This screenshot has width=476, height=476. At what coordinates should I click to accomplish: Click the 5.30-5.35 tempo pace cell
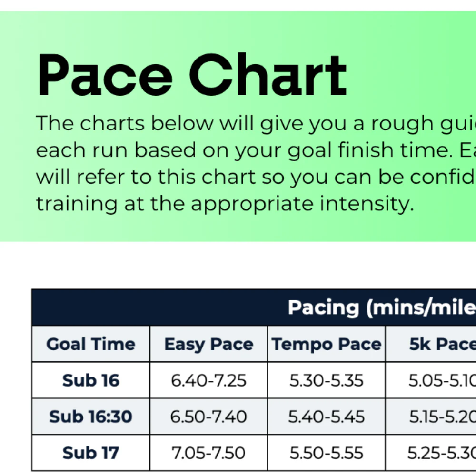(x=327, y=380)
